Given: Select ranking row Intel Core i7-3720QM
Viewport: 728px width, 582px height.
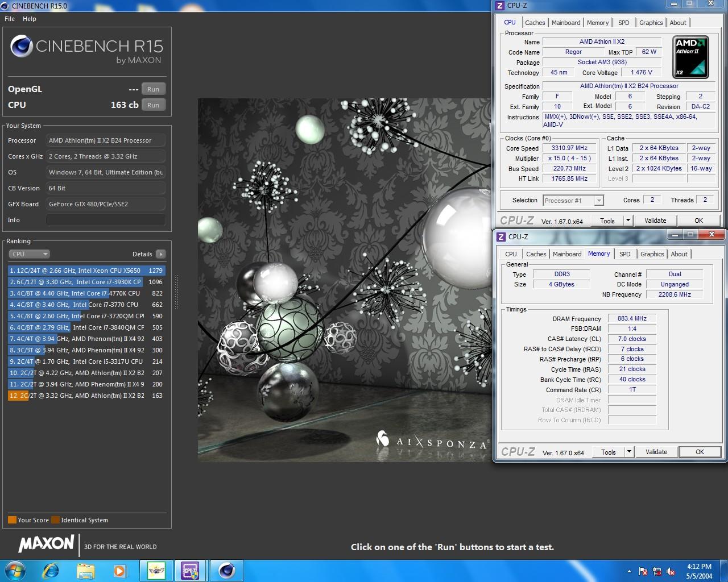Looking at the screenshot, I should coord(86,316).
